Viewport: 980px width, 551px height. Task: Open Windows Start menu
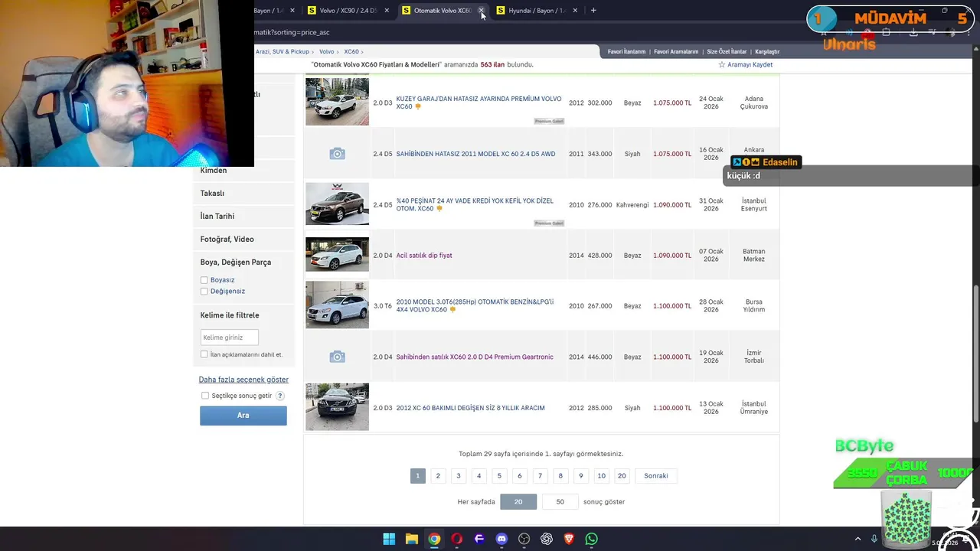click(389, 539)
